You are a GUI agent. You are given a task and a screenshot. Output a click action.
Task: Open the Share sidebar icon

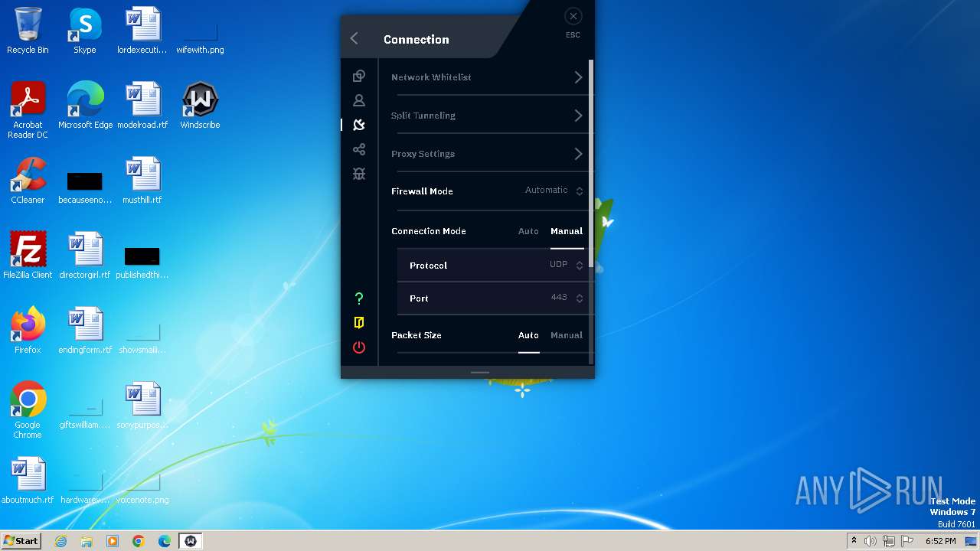[359, 149]
